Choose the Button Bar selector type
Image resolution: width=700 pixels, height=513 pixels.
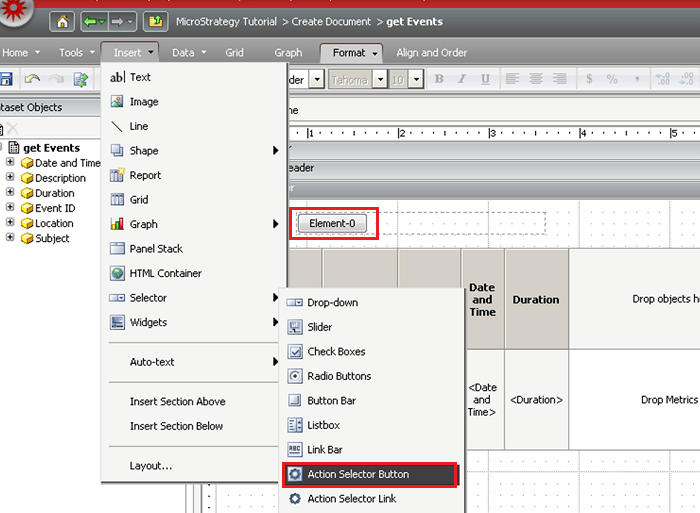point(372,401)
